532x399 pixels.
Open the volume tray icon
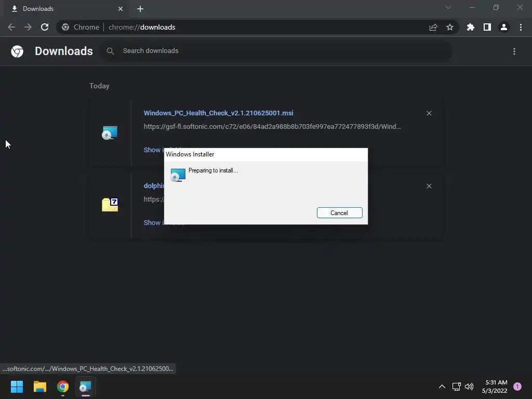(x=469, y=387)
